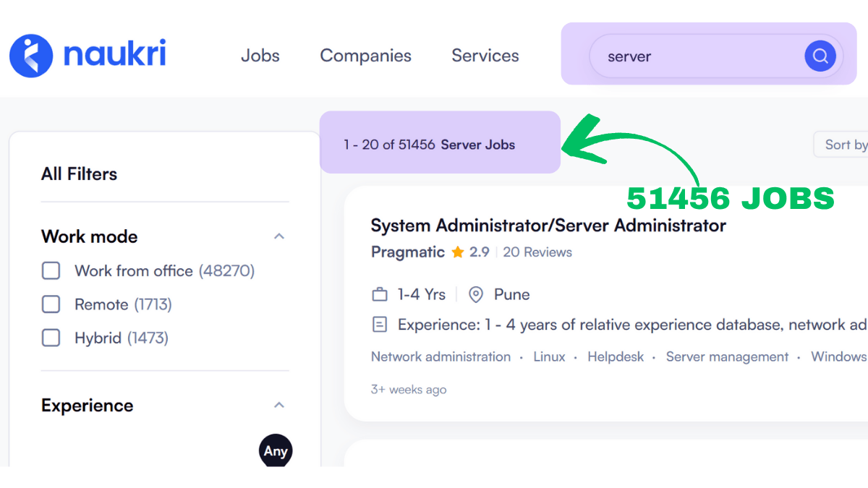This screenshot has width=868, height=488.
Task: Open System Administrator/Server Administrator job listing
Action: [548, 226]
